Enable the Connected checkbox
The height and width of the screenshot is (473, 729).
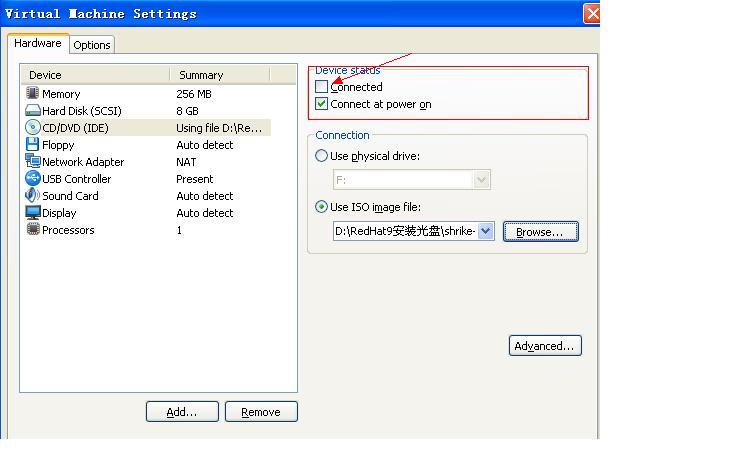click(321, 87)
